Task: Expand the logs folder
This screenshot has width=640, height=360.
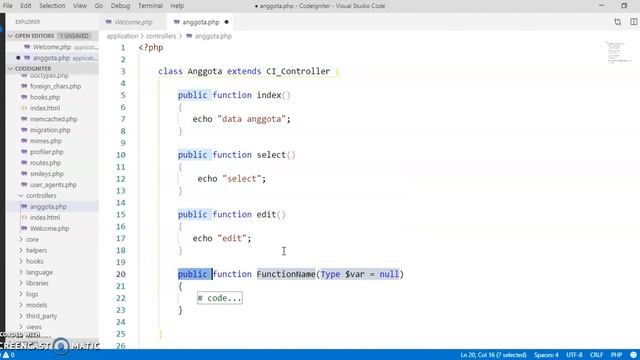Action: click(32, 294)
